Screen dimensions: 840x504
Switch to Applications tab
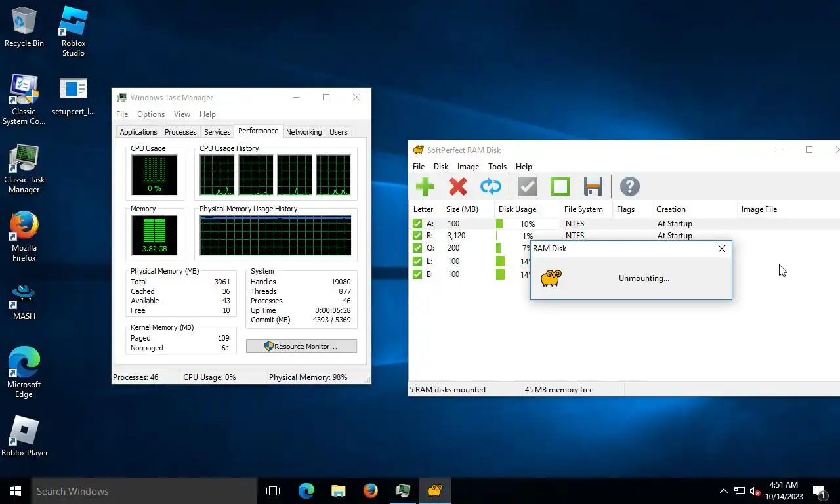(138, 132)
